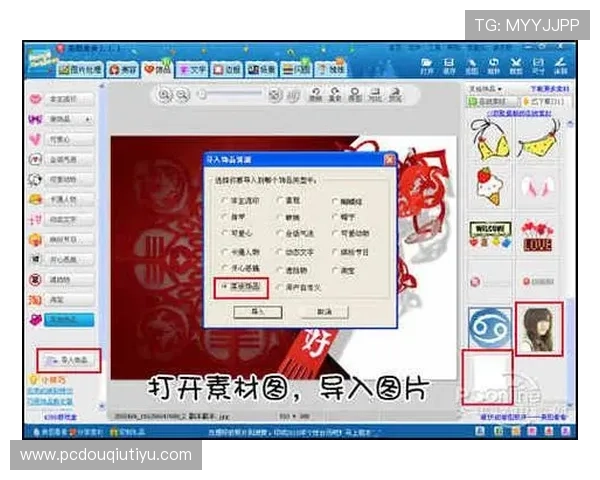The width and height of the screenshot is (600, 480).
Task: Click the zoom out magnifier icon
Action: click(183, 95)
